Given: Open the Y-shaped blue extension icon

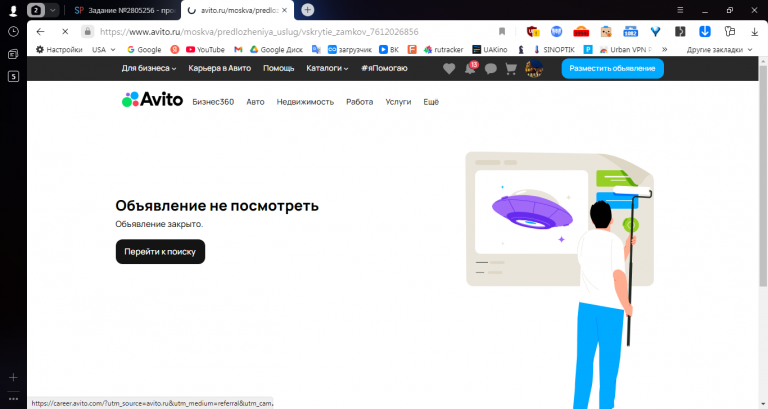Looking at the screenshot, I should [x=655, y=31].
